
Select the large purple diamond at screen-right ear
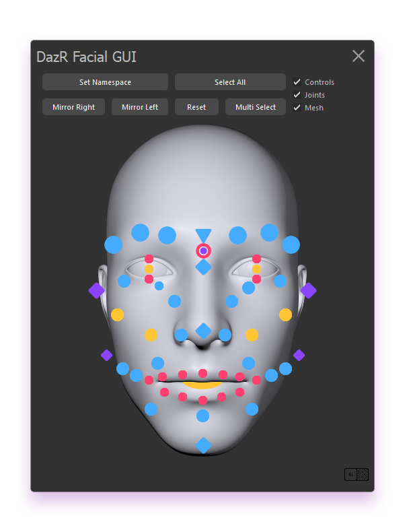(x=308, y=290)
